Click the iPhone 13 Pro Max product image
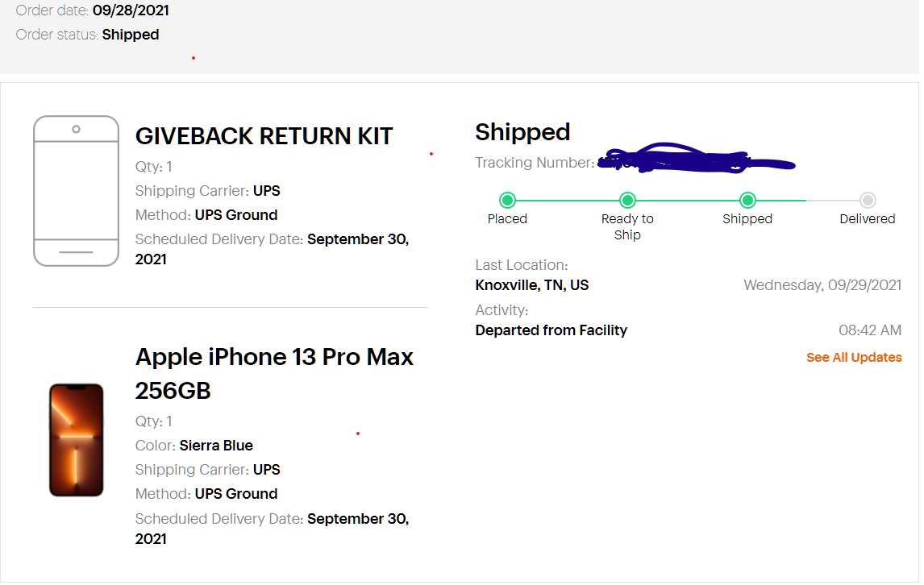Screen dimensions: 924x585 76,440
